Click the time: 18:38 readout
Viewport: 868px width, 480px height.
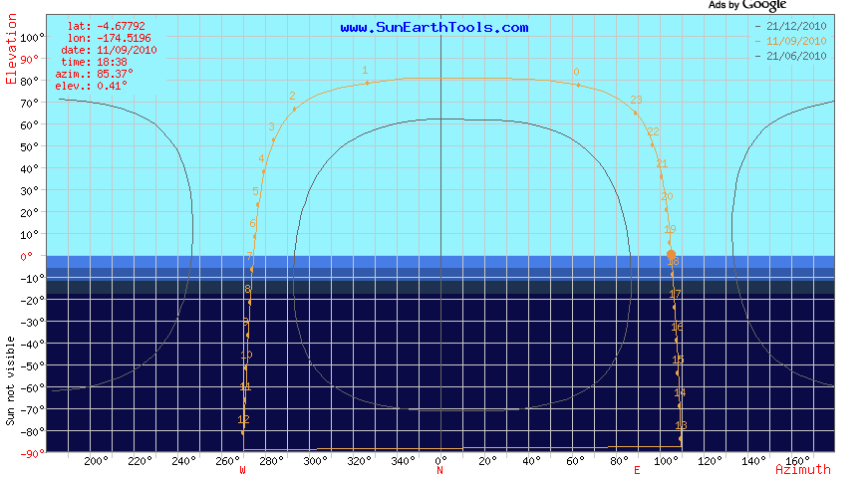click(x=94, y=62)
